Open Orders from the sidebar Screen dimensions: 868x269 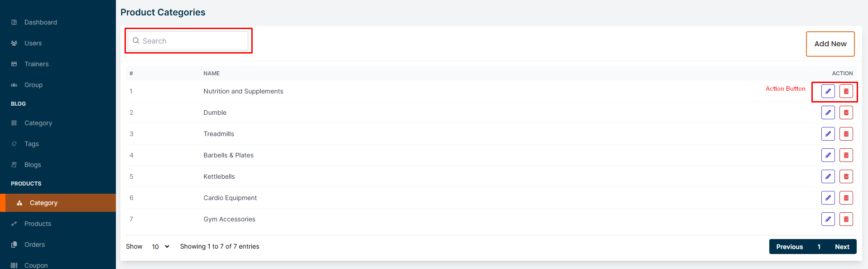pos(34,245)
